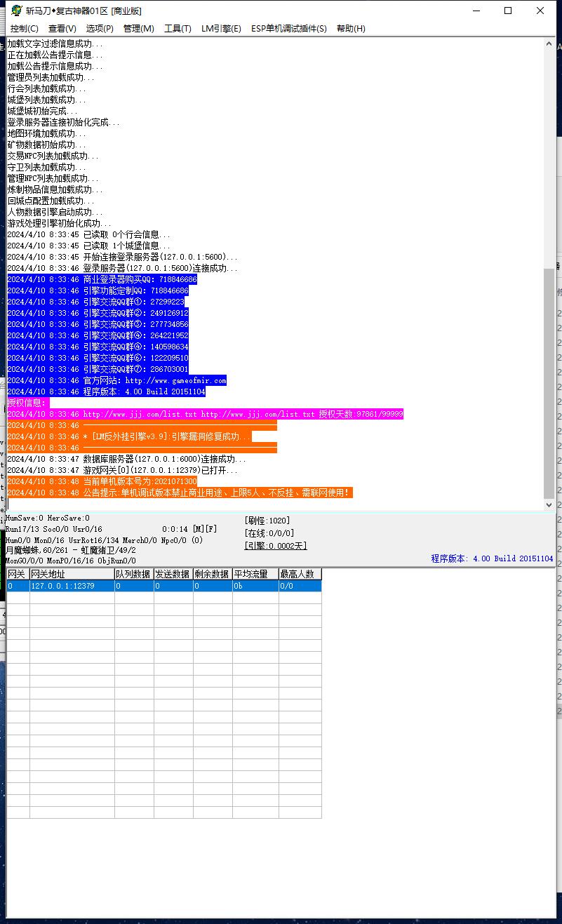Click the [在线:0/0/0] status text
The image size is (562, 924).
[x=269, y=533]
